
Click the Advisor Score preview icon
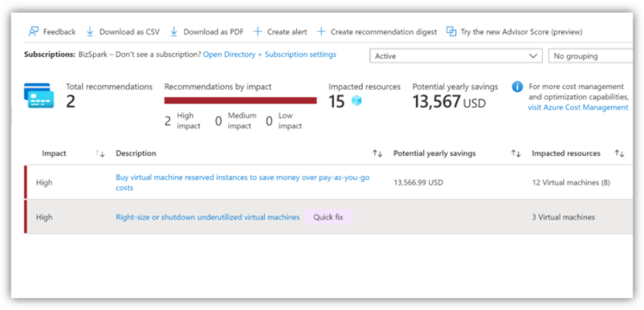[x=451, y=31]
